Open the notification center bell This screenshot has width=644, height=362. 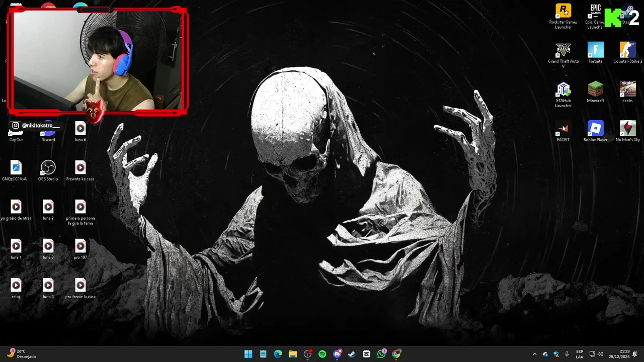[x=635, y=354]
